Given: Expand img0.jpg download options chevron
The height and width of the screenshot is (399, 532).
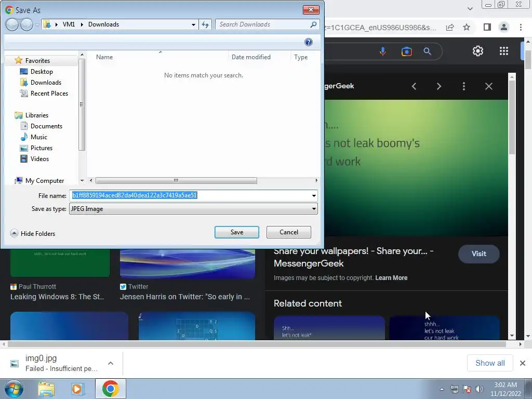Looking at the screenshot, I should coord(111,363).
